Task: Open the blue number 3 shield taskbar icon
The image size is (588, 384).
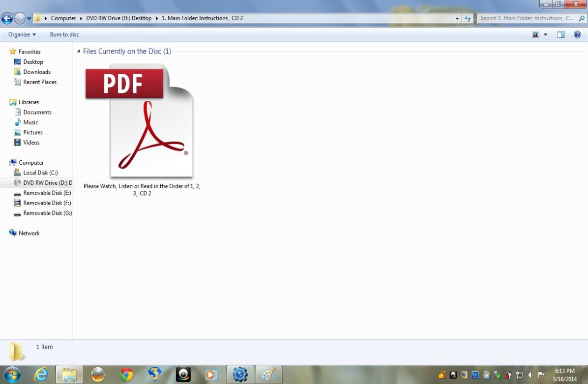Action: 154,374
